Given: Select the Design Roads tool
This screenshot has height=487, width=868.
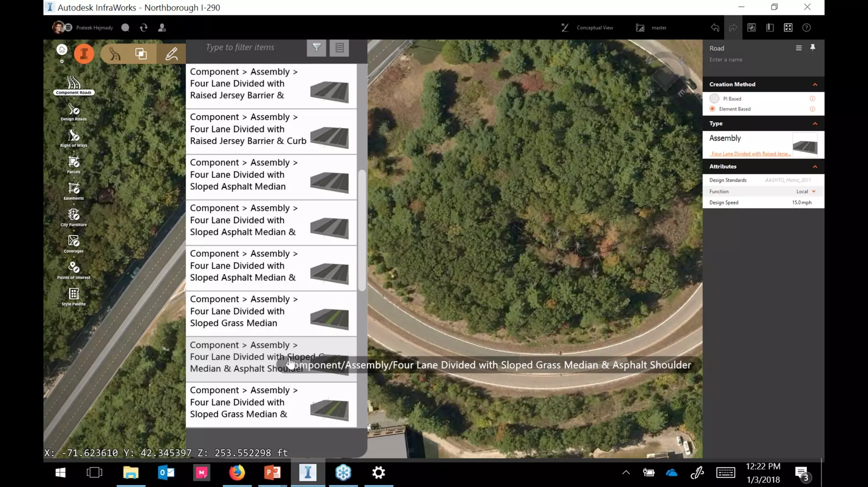Looking at the screenshot, I should (74, 112).
